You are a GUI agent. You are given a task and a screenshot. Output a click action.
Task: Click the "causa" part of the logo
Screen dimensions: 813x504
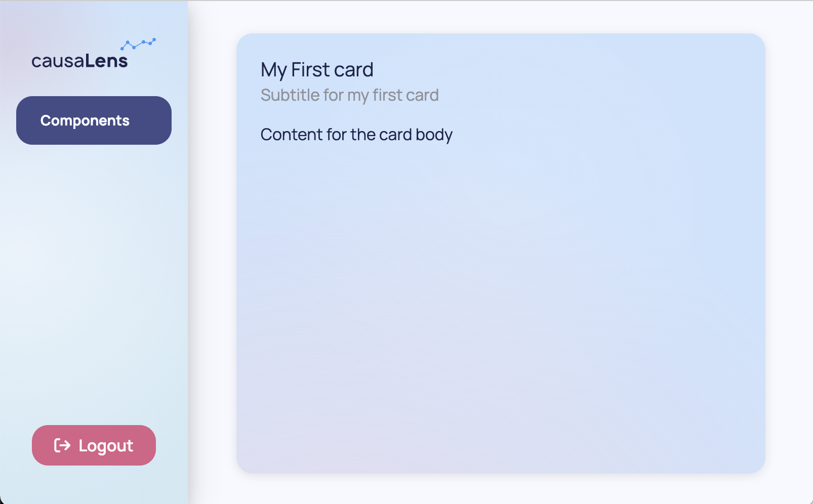58,61
